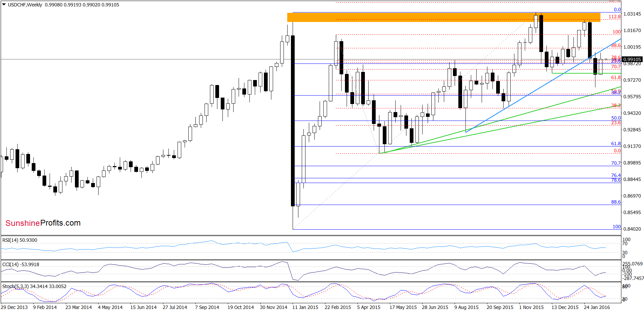
Task: Click the blue 61.8 Fibonacci level label
Action: (x=616, y=144)
